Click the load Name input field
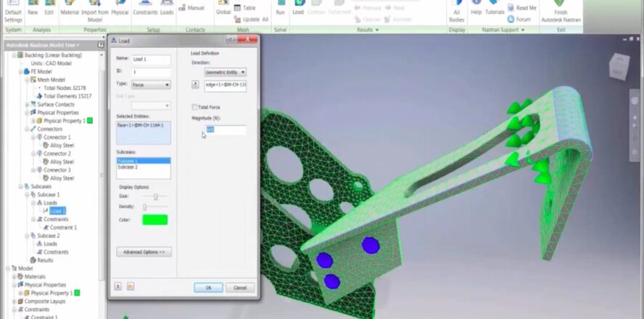The image size is (644, 319). [x=151, y=60]
